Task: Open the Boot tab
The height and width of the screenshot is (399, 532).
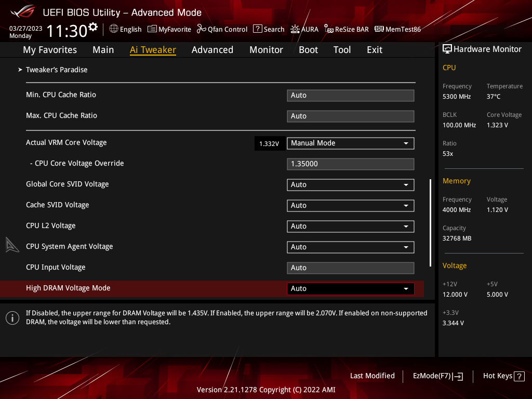Action: [308, 50]
